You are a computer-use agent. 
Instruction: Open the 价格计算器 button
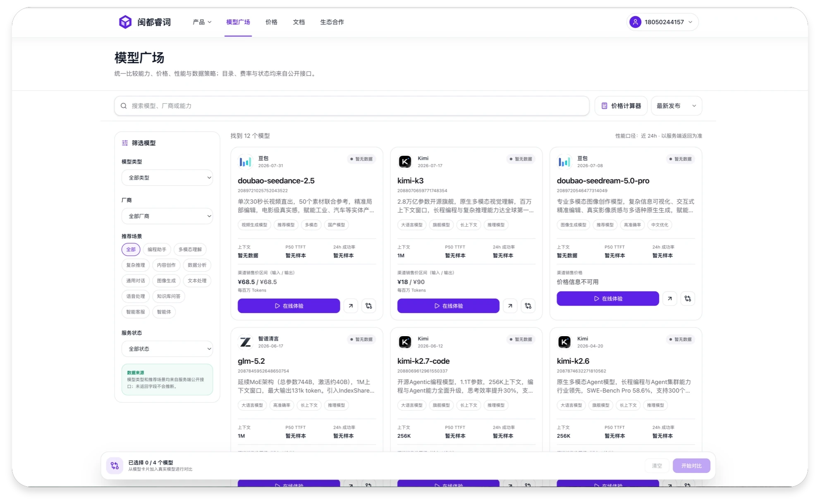click(x=621, y=106)
